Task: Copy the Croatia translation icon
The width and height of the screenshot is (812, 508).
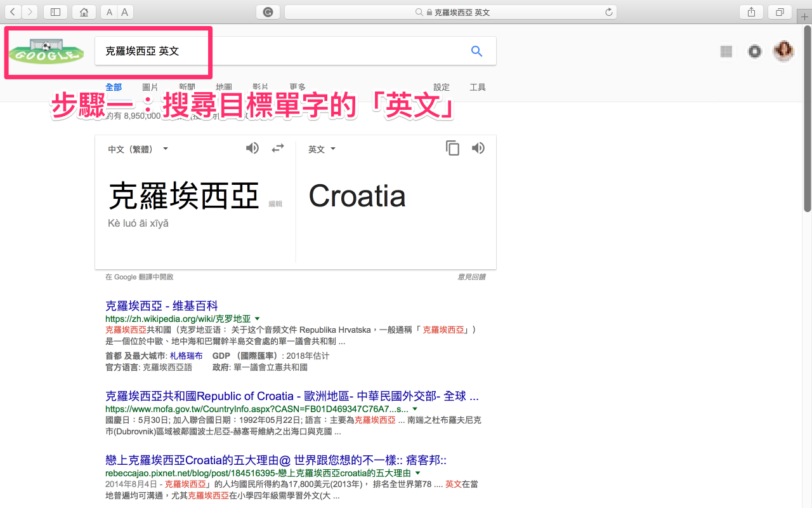Action: [x=452, y=149]
